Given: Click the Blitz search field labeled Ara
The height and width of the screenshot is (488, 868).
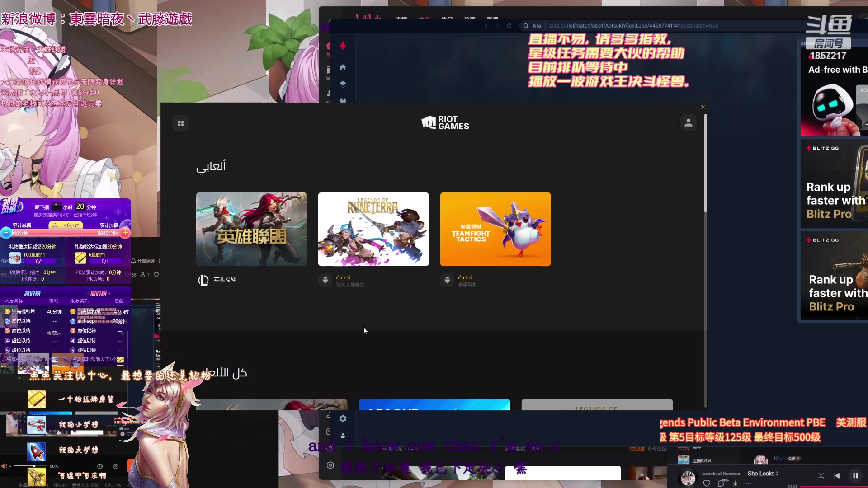Looking at the screenshot, I should (537, 26).
